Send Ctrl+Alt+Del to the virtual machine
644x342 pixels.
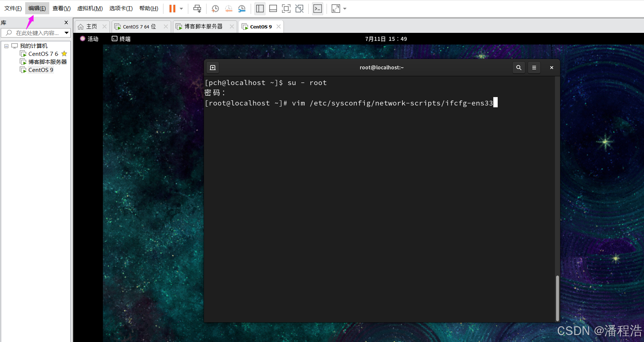(x=197, y=8)
